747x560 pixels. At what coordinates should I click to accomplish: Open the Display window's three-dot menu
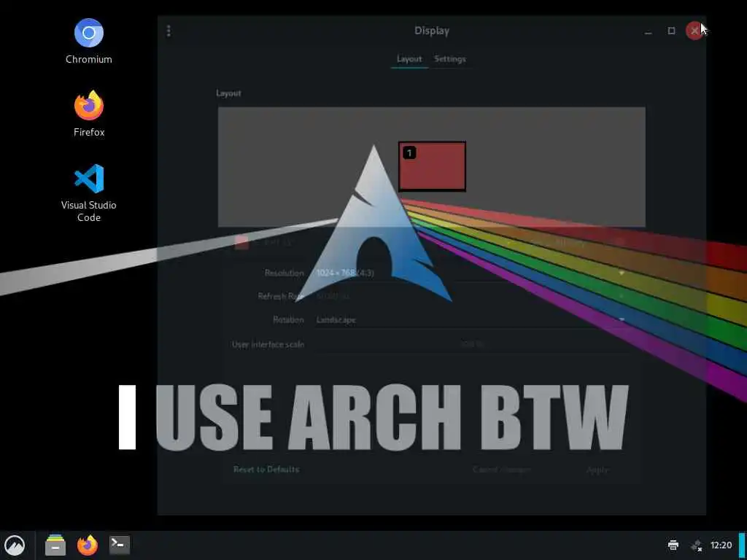(169, 31)
